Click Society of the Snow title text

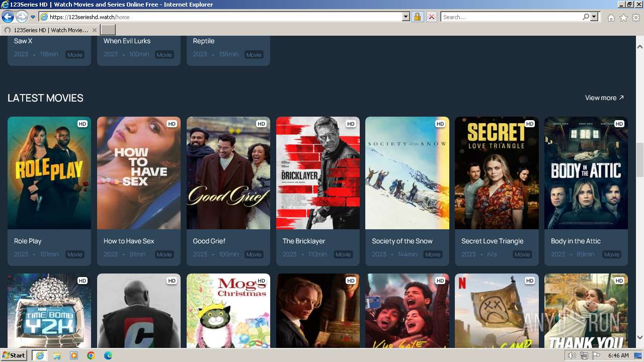coord(403,241)
